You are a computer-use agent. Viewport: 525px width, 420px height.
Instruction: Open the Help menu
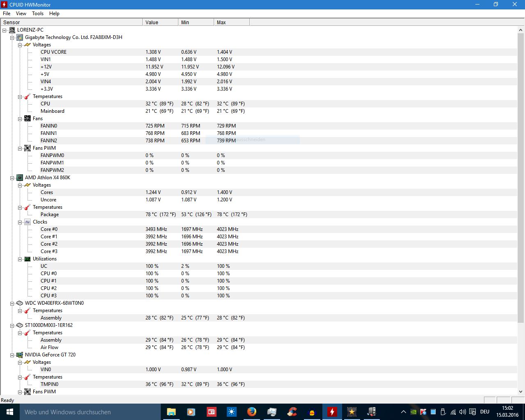pyautogui.click(x=54, y=13)
